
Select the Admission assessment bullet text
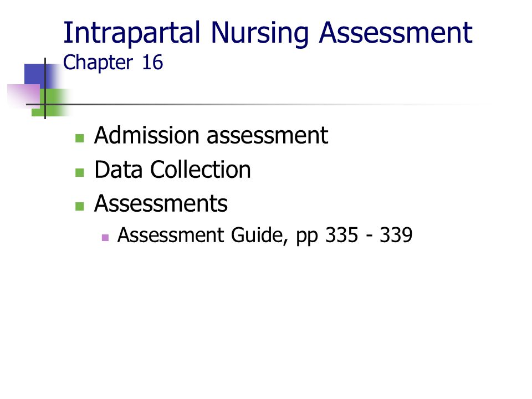(x=211, y=135)
